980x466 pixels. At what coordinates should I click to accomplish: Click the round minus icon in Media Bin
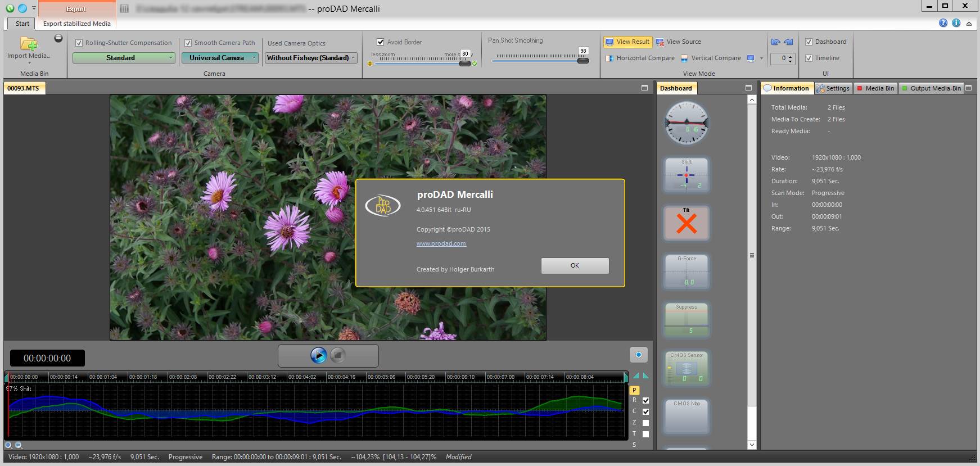58,38
